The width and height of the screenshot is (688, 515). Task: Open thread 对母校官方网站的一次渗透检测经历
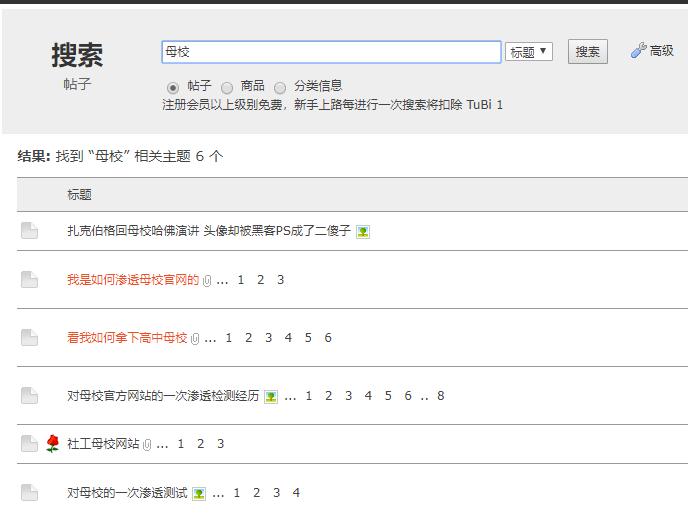(x=163, y=396)
